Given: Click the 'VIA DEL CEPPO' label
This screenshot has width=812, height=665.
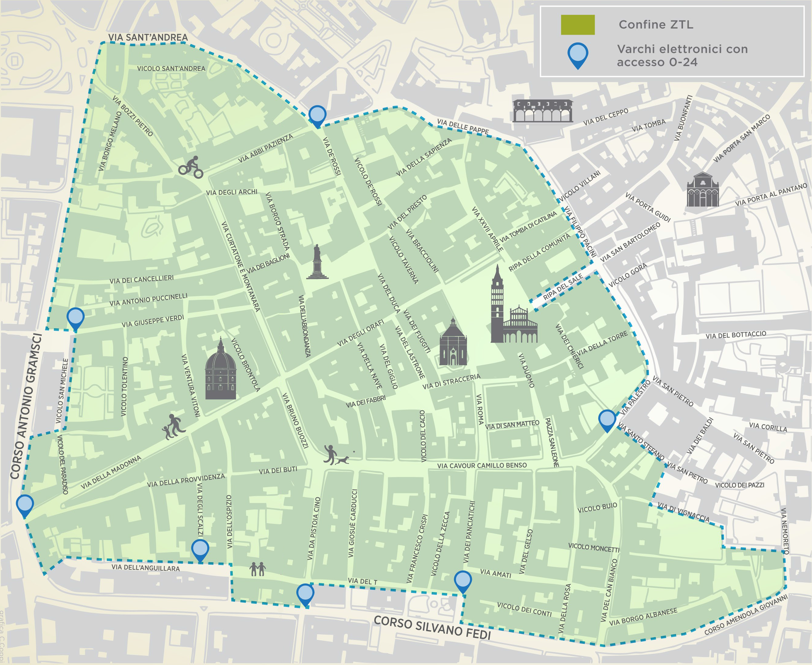Looking at the screenshot, I should pos(606,117).
